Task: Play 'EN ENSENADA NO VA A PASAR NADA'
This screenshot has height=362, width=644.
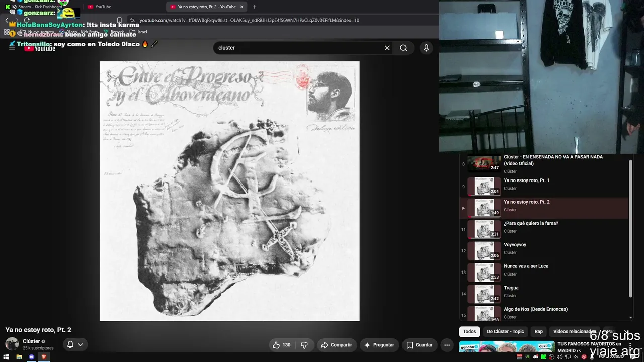Action: click(553, 160)
